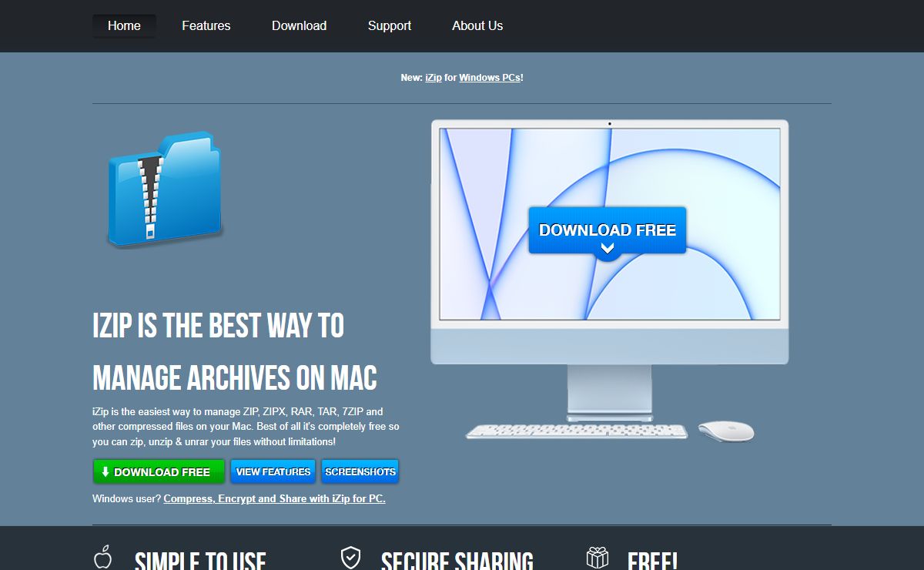Click the IZIP IS THE BEST WAY headline
This screenshot has width=924, height=570.
(x=235, y=352)
